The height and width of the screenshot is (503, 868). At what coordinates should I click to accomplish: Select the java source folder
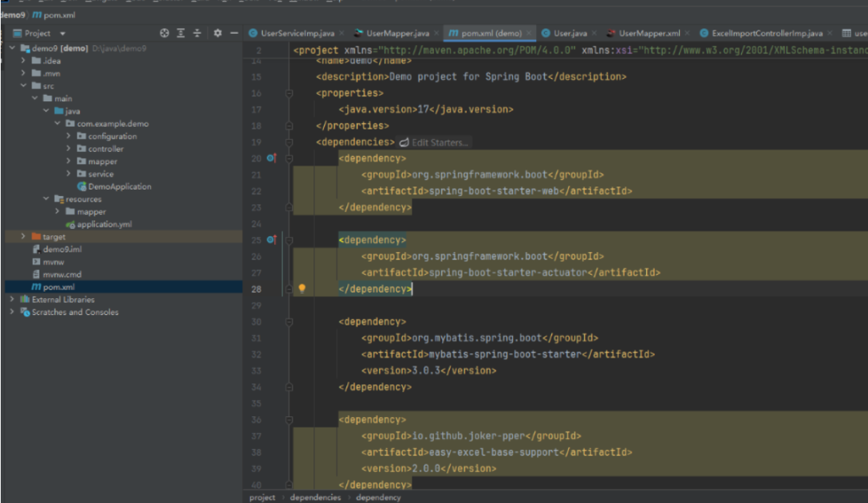point(72,111)
